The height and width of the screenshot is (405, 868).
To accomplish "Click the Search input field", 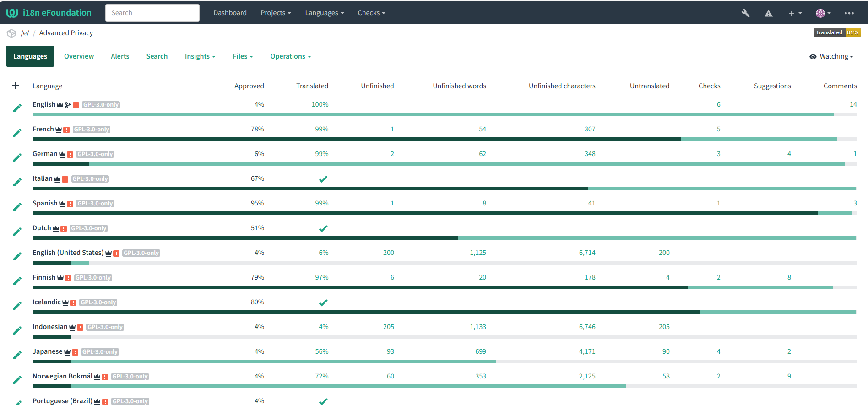I will point(152,13).
